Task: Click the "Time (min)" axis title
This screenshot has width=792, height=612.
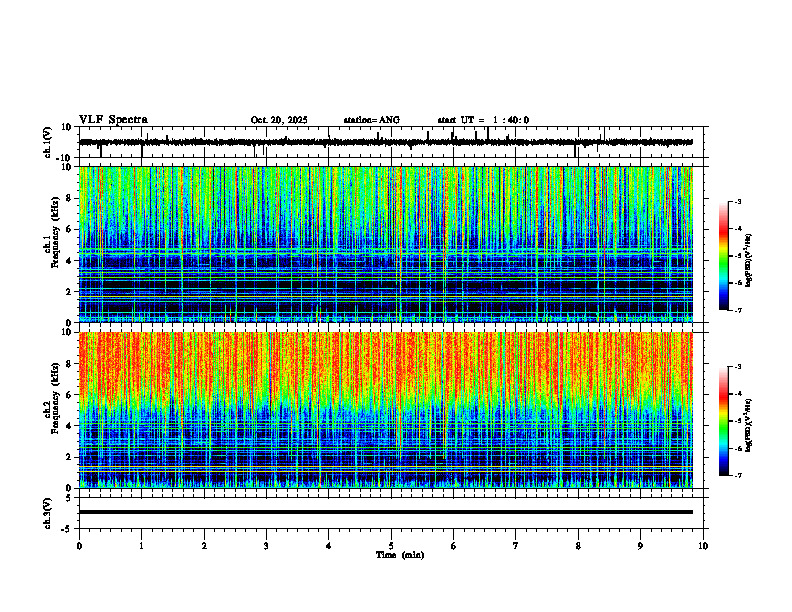Action: pyautogui.click(x=400, y=555)
